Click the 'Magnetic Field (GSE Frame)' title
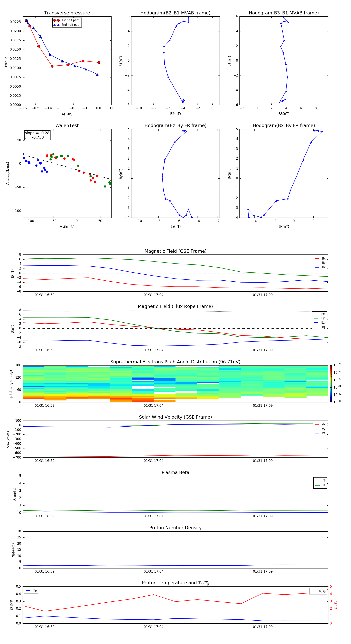351x644 pixels. [175, 251]
